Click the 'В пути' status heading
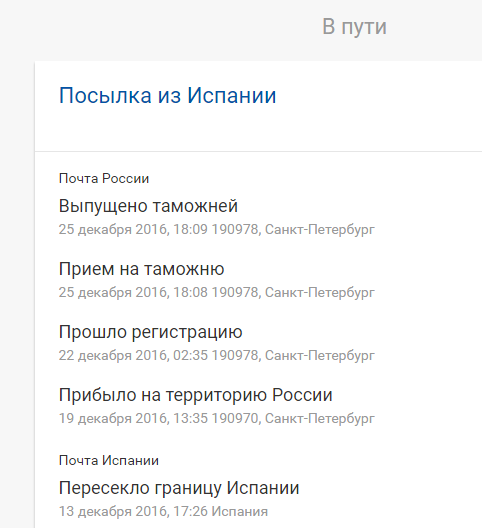 pos(354,27)
